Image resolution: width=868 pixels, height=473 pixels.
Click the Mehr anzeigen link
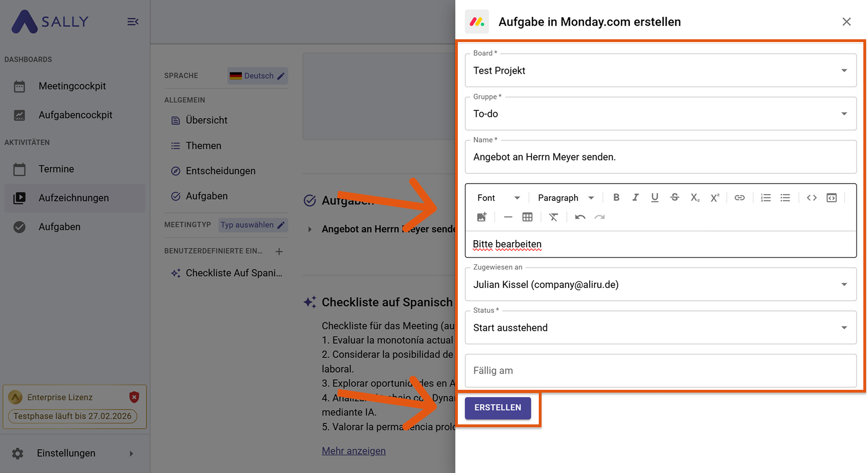tap(354, 451)
